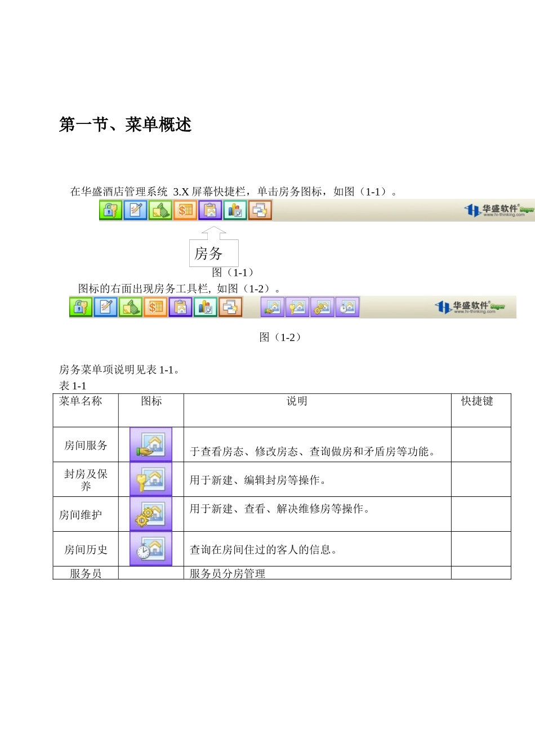This screenshot has width=535, height=756.
Task: Click orange dollar-list icon in figure 1-2 toolbar
Action: (155, 307)
